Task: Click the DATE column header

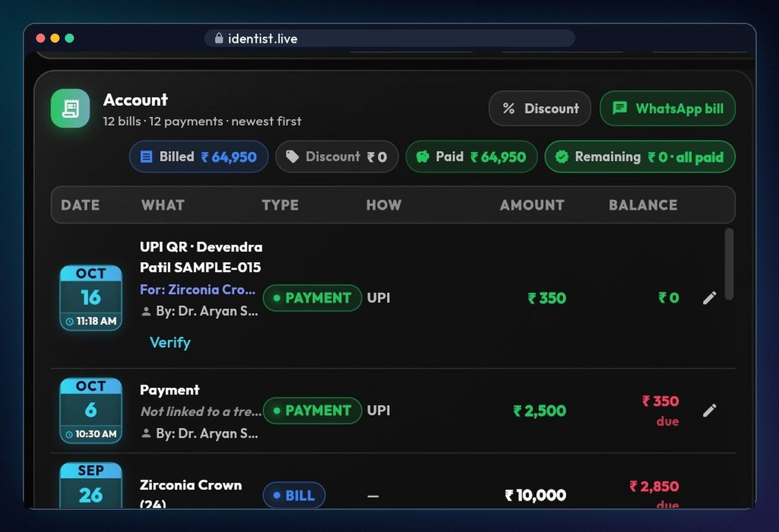Action: 80,205
